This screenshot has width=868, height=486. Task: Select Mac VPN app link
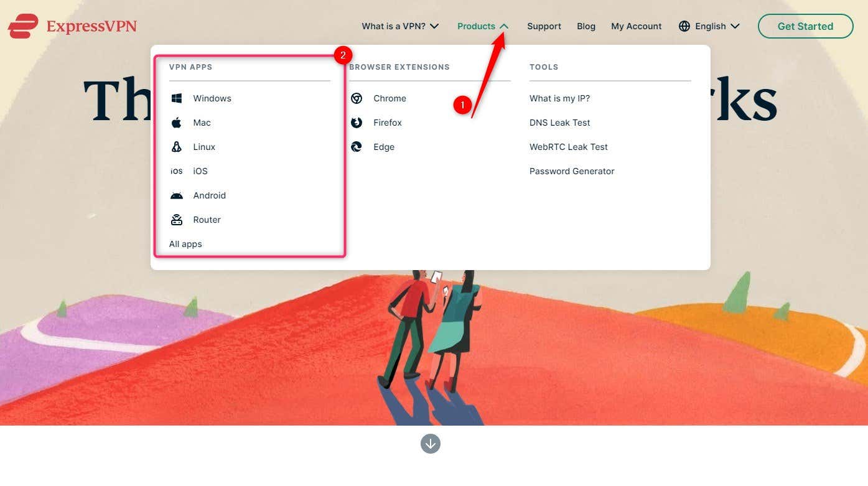(x=202, y=123)
